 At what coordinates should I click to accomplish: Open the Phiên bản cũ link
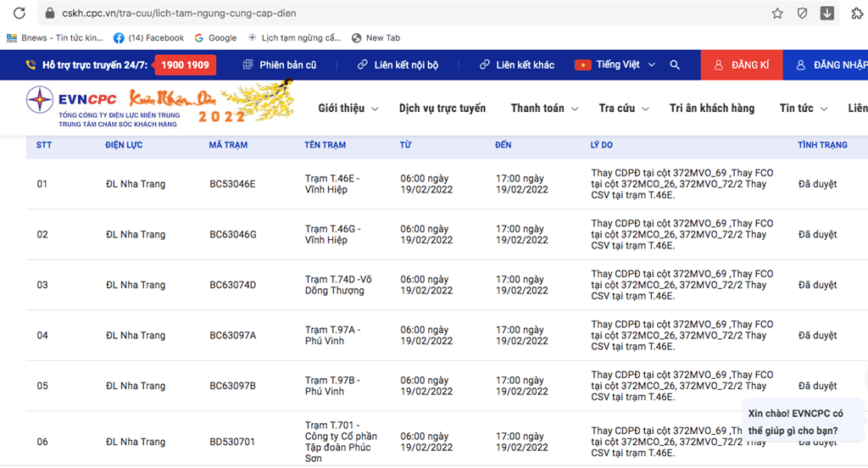point(279,65)
